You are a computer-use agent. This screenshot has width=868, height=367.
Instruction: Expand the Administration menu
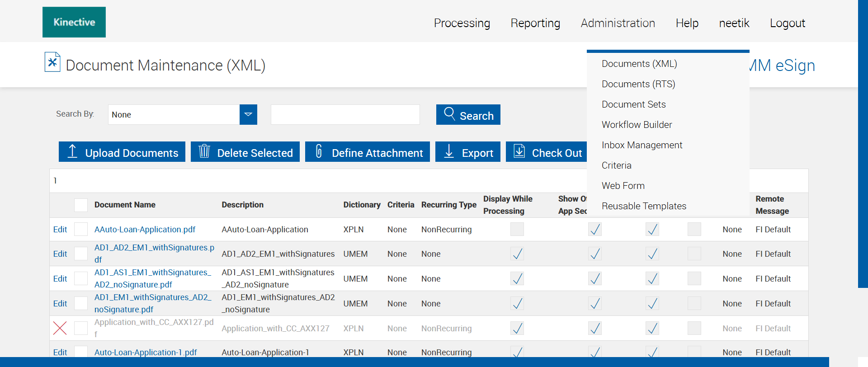[x=618, y=23]
